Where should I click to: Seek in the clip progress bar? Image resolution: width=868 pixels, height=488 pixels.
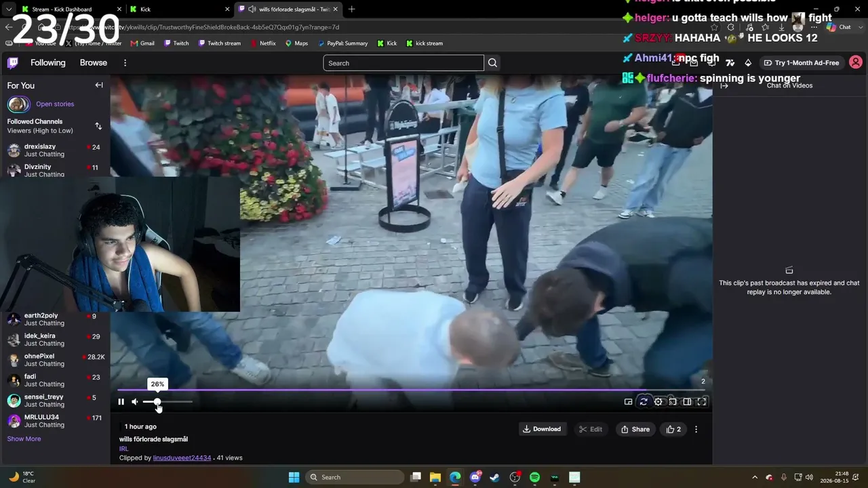(x=411, y=390)
